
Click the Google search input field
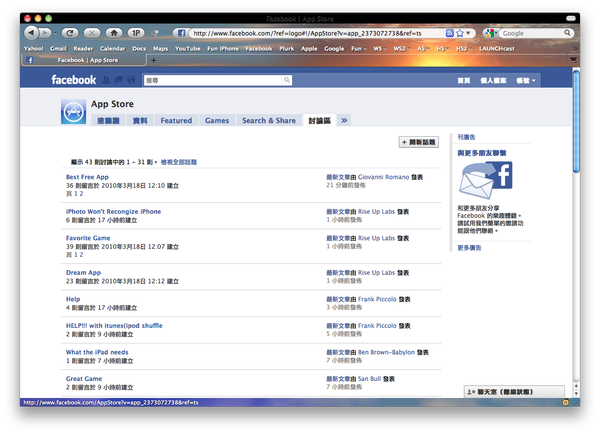click(x=531, y=33)
